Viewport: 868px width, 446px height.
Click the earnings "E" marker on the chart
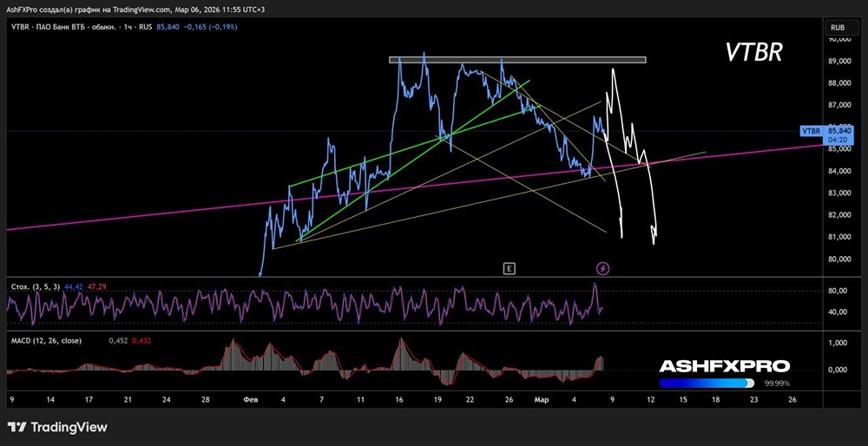coord(510,269)
